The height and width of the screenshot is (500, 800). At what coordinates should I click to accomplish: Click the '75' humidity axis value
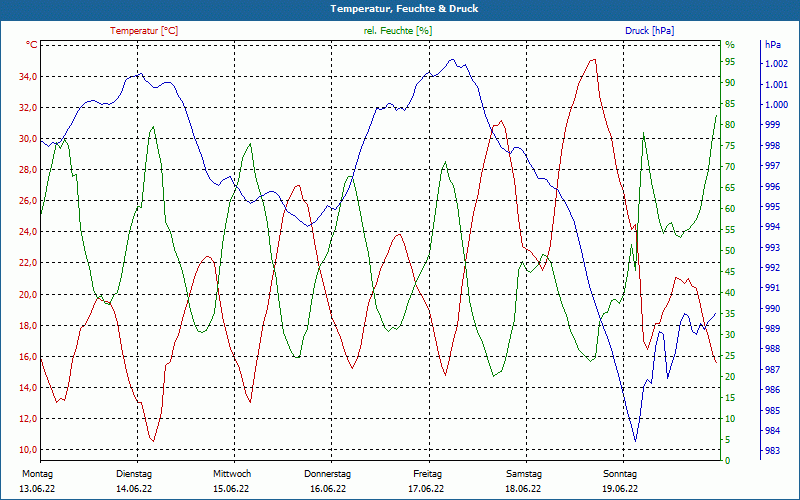(x=730, y=146)
